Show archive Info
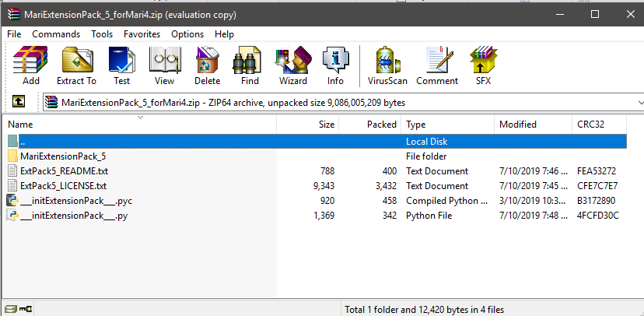 pyautogui.click(x=335, y=65)
